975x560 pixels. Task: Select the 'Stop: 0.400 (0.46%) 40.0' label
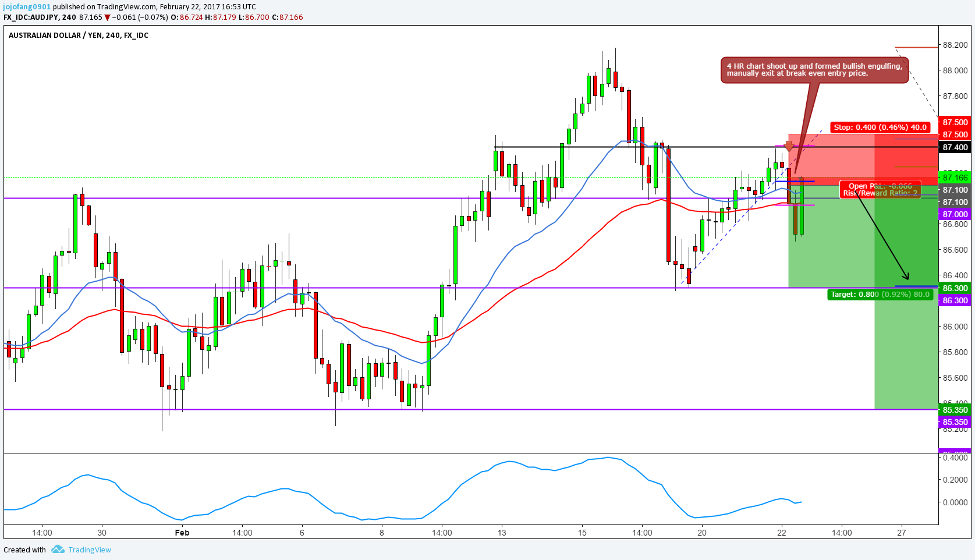[880, 127]
